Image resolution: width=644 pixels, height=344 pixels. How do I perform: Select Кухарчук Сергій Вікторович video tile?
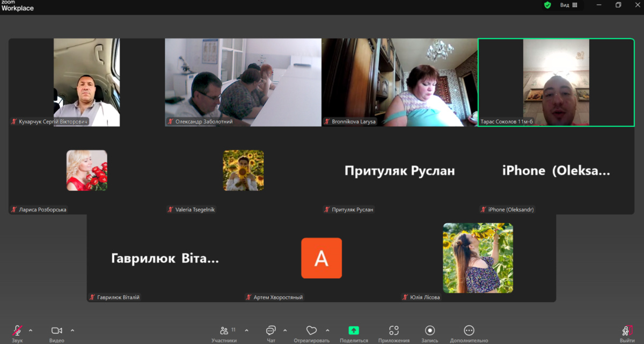click(86, 82)
